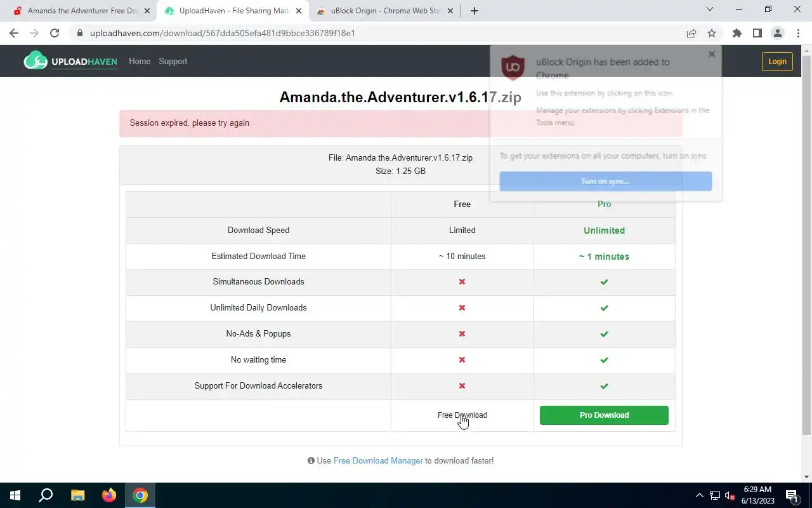Open the Windows Start menu
The height and width of the screenshot is (508, 812).
point(15,495)
